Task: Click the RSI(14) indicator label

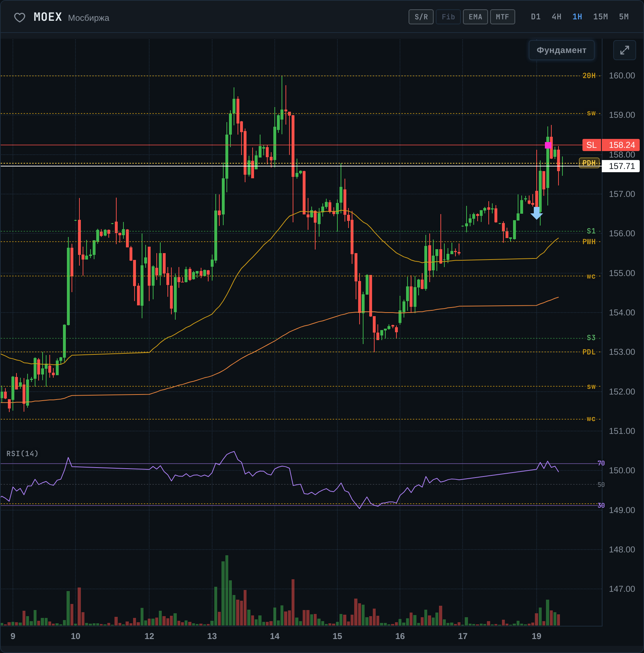Action: point(22,454)
